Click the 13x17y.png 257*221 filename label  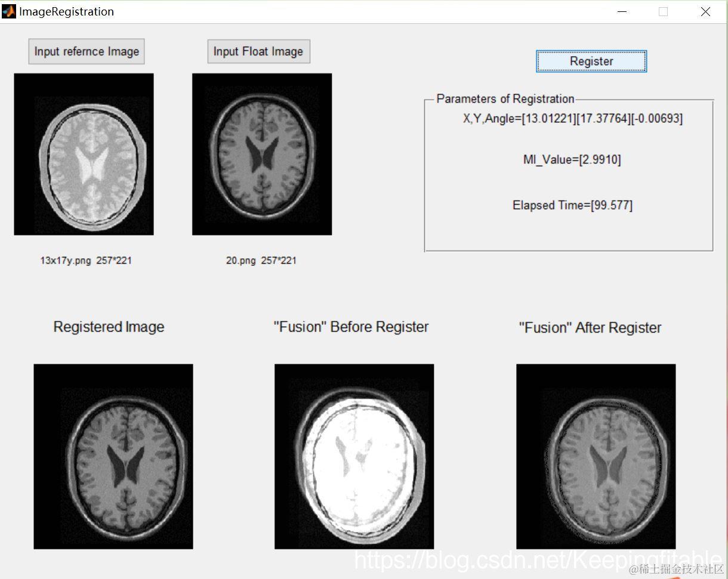tap(86, 261)
